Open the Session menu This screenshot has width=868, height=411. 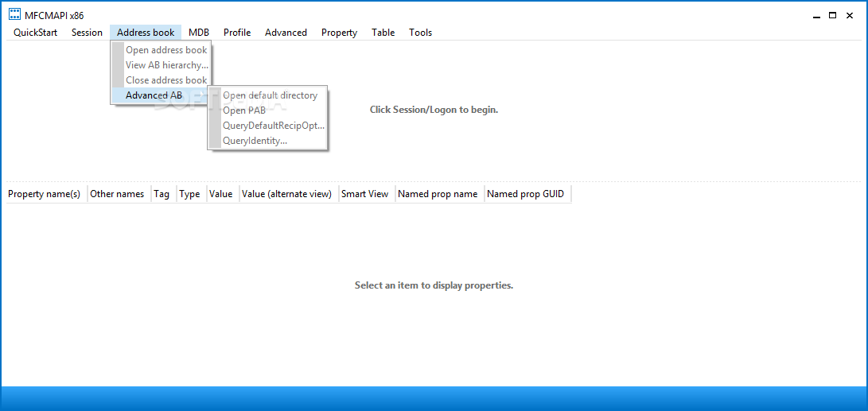(87, 33)
